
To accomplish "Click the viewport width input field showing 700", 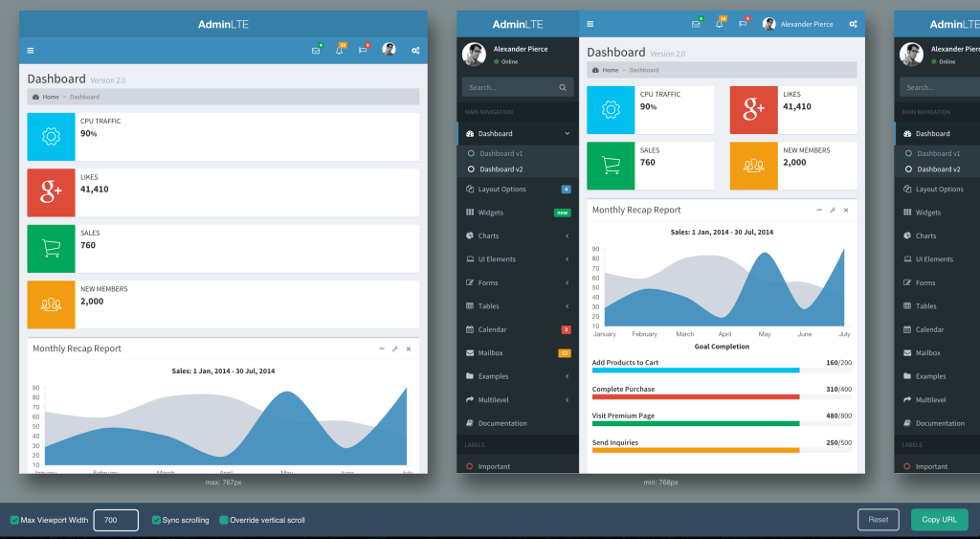I will (x=116, y=520).
